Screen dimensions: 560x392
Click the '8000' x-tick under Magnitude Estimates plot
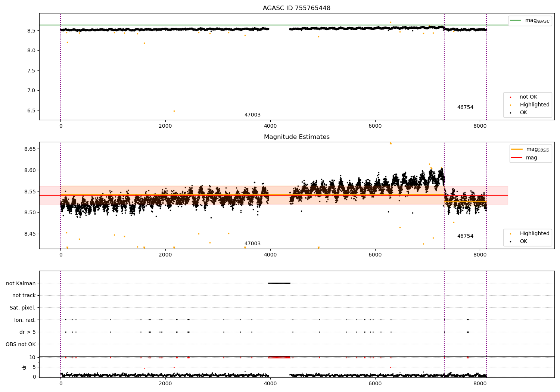tap(480, 255)
